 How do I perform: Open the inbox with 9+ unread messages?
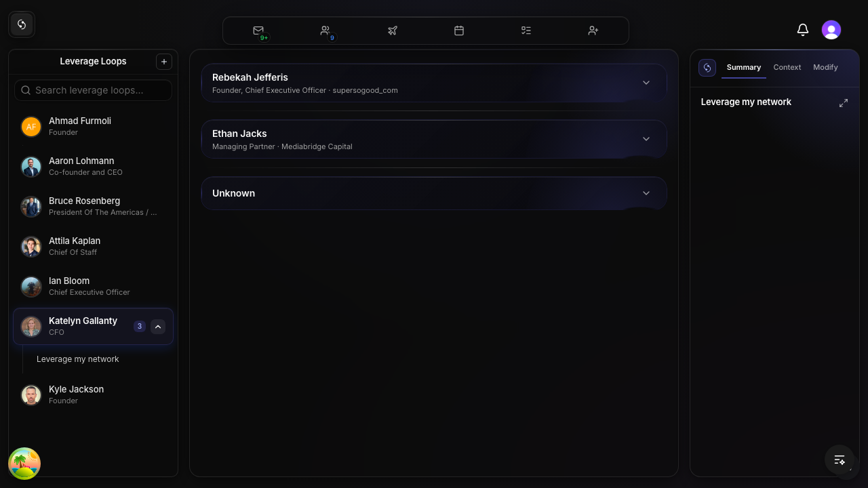coord(258,30)
